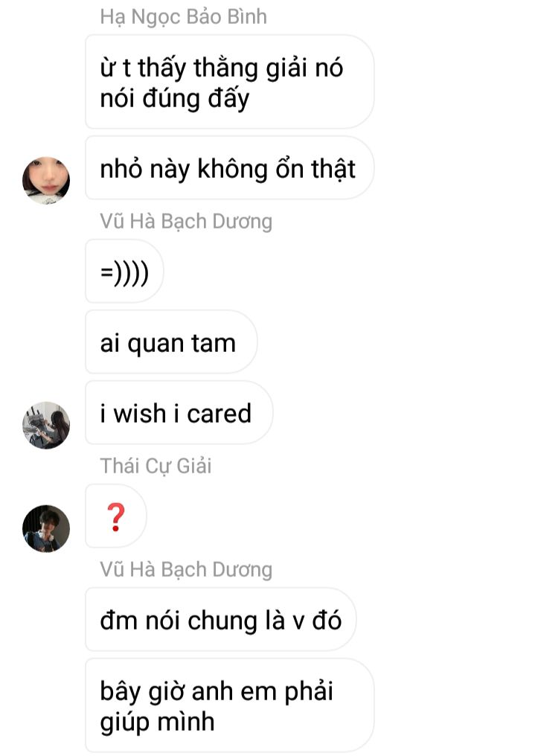Tap the avatar beside 'i wish i cared'

click(46, 426)
